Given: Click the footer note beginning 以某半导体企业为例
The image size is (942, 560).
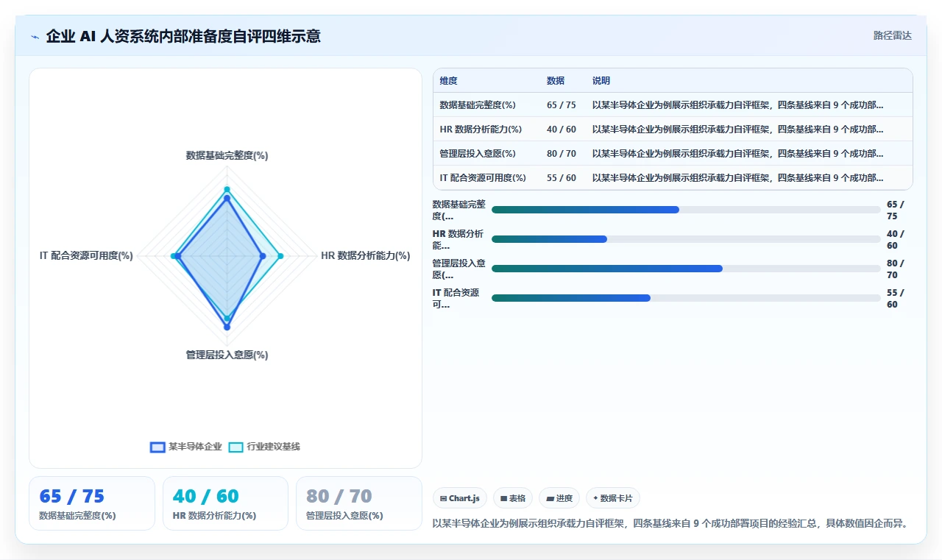Looking at the screenshot, I should (670, 524).
